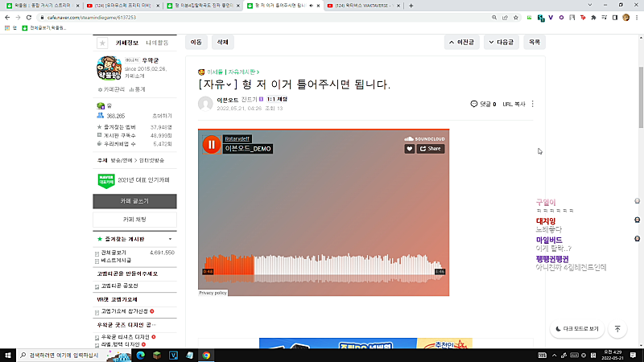The height and width of the screenshot is (362, 644).
Task: Like the track with heart icon
Action: 409,149
